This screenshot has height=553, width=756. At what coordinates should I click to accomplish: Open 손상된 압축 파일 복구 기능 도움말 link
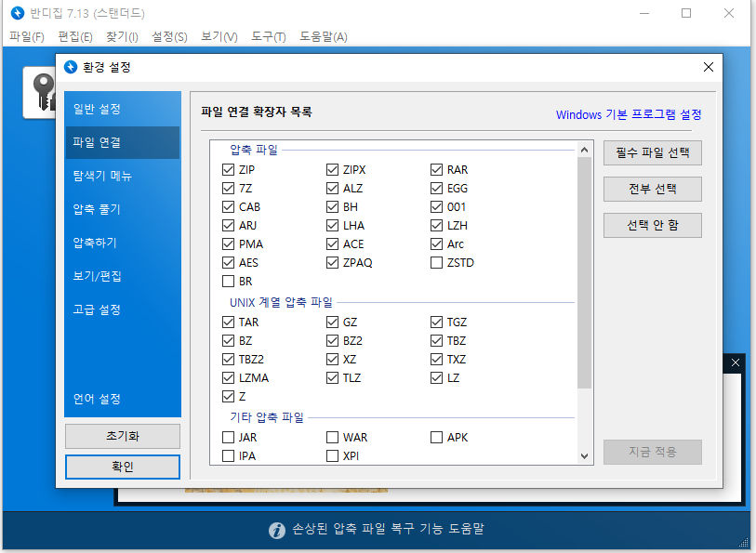388,529
